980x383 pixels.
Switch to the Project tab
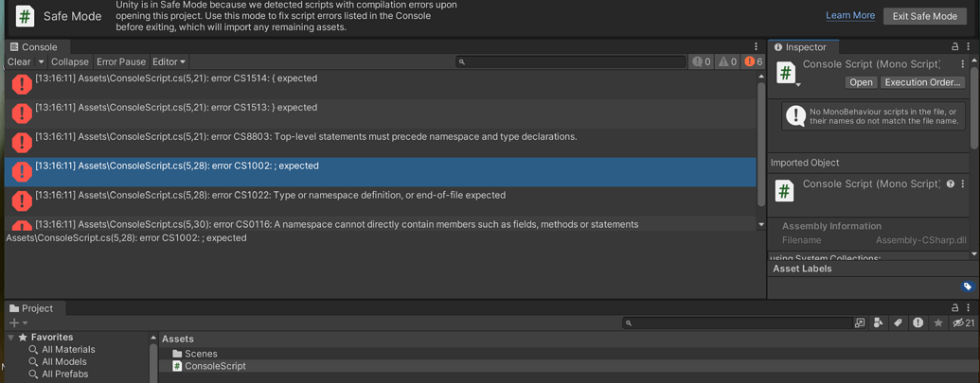click(x=31, y=308)
